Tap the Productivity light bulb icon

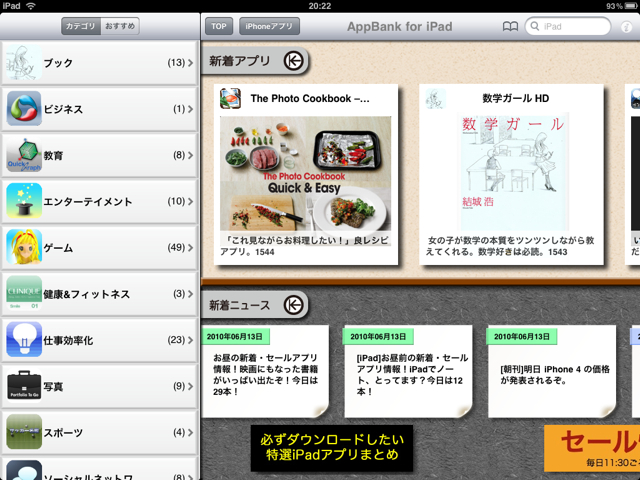pyautogui.click(x=23, y=339)
